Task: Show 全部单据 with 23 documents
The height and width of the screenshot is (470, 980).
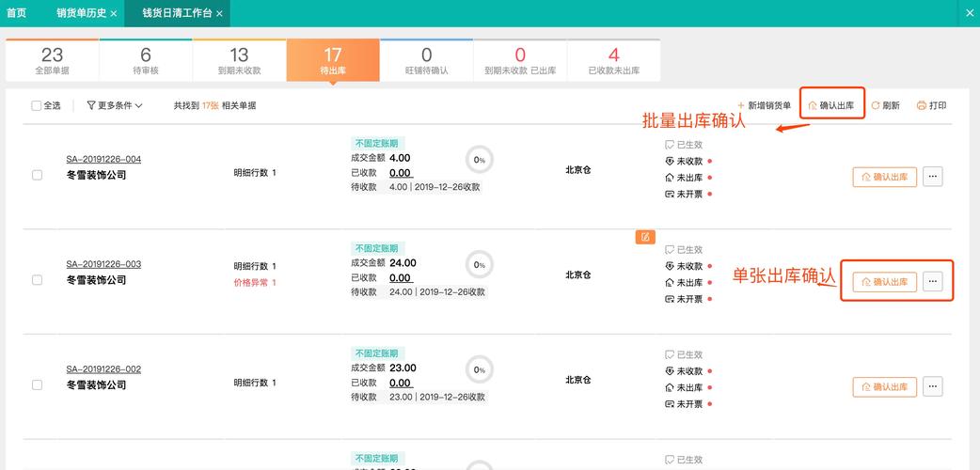Action: [52, 60]
